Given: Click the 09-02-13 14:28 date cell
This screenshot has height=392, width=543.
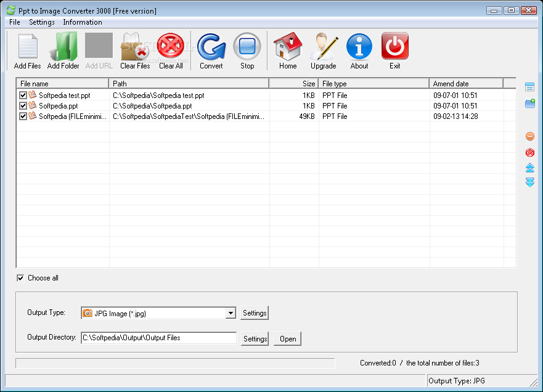Looking at the screenshot, I should coord(455,116).
